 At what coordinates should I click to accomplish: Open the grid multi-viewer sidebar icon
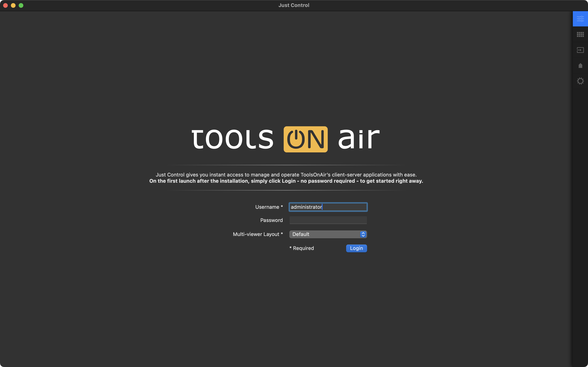(580, 34)
